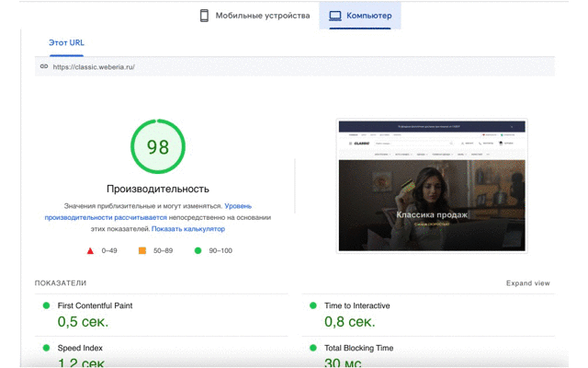Open the website screenshot thumbnail

pyautogui.click(x=432, y=186)
